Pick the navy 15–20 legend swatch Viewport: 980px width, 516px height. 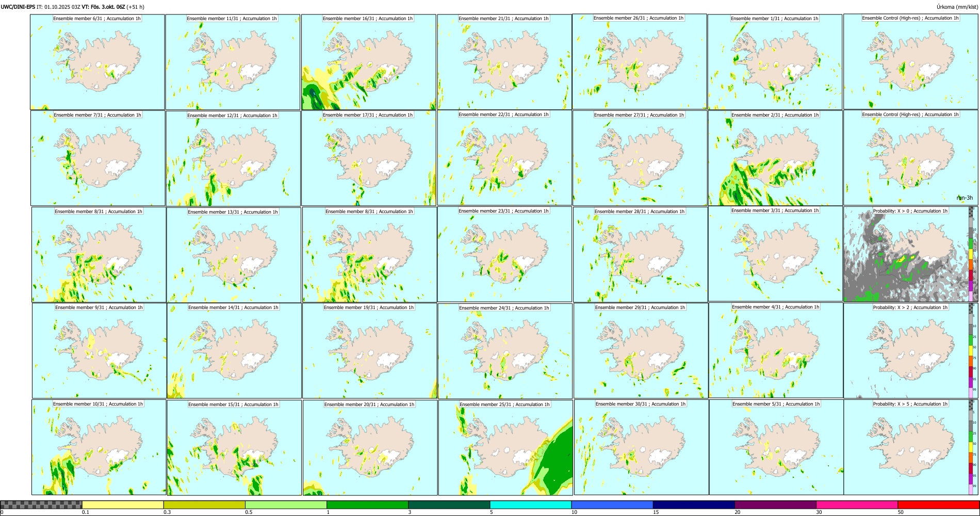(x=694, y=505)
